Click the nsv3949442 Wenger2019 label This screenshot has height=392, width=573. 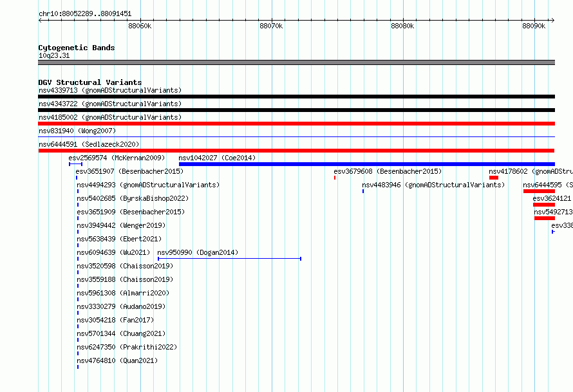(121, 225)
